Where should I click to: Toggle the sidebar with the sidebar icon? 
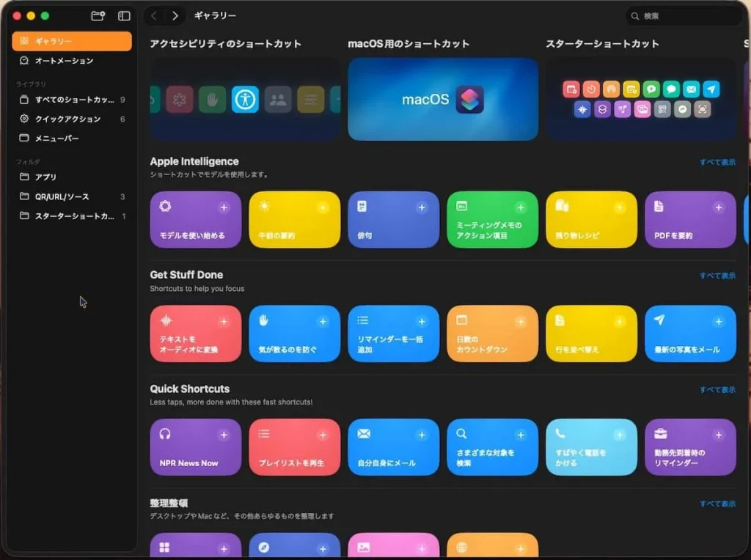pyautogui.click(x=124, y=16)
